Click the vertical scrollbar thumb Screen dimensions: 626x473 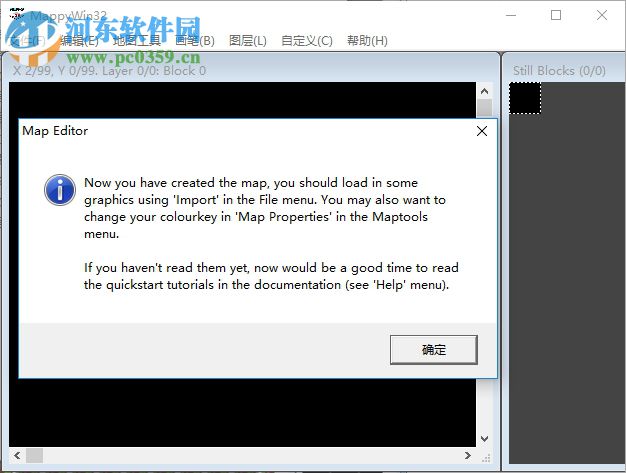point(484,108)
